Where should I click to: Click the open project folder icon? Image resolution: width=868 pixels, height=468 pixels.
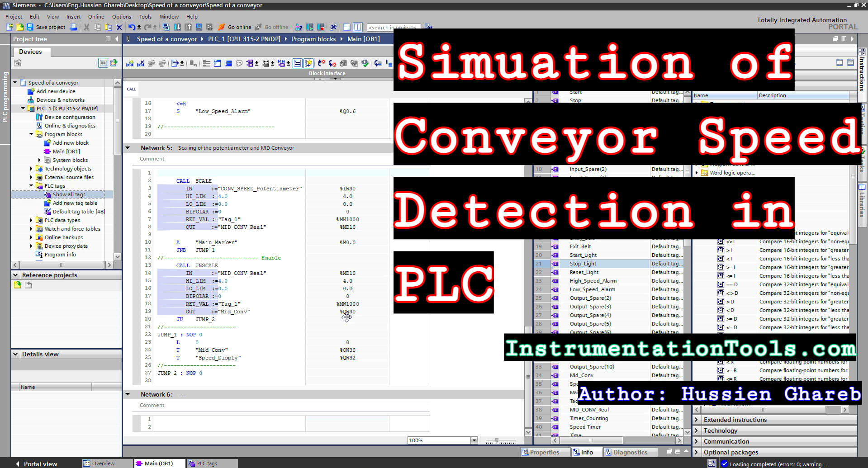19,27
